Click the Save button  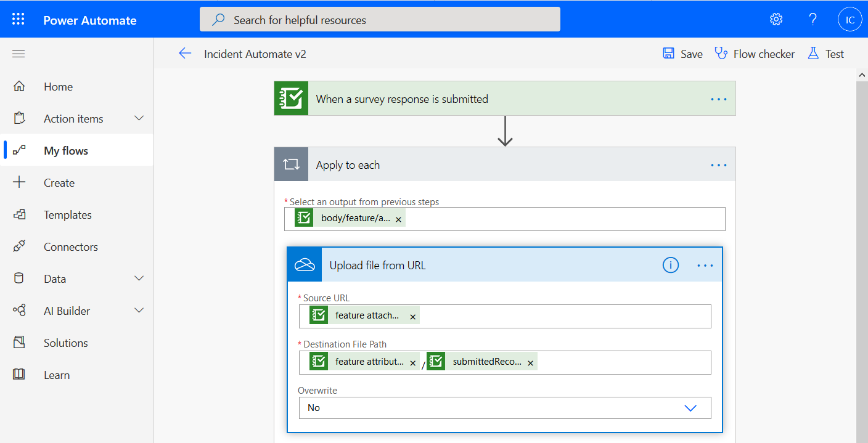682,54
